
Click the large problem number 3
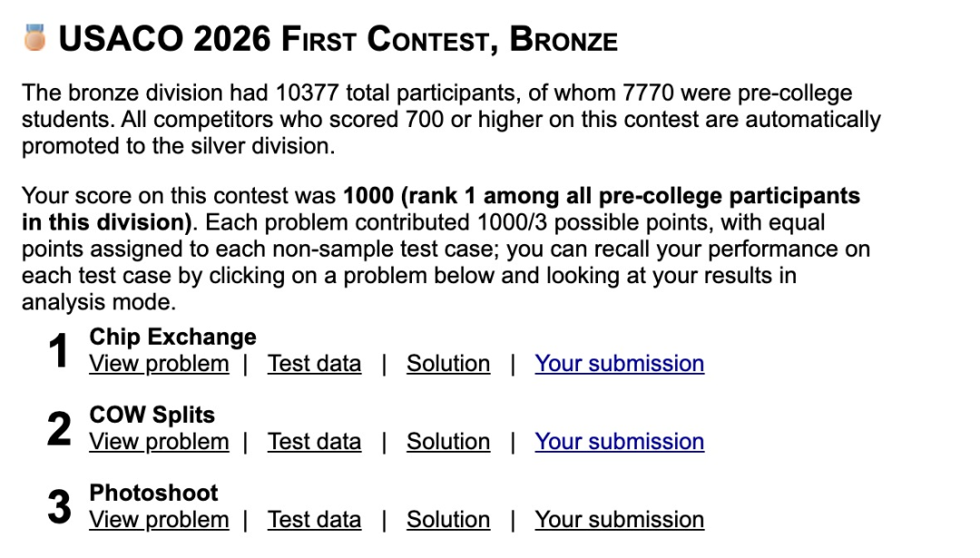pos(59,507)
